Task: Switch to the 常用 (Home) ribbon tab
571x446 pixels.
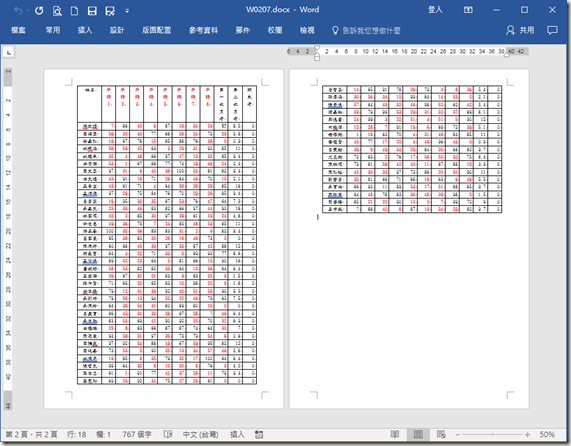Action: pos(53,30)
